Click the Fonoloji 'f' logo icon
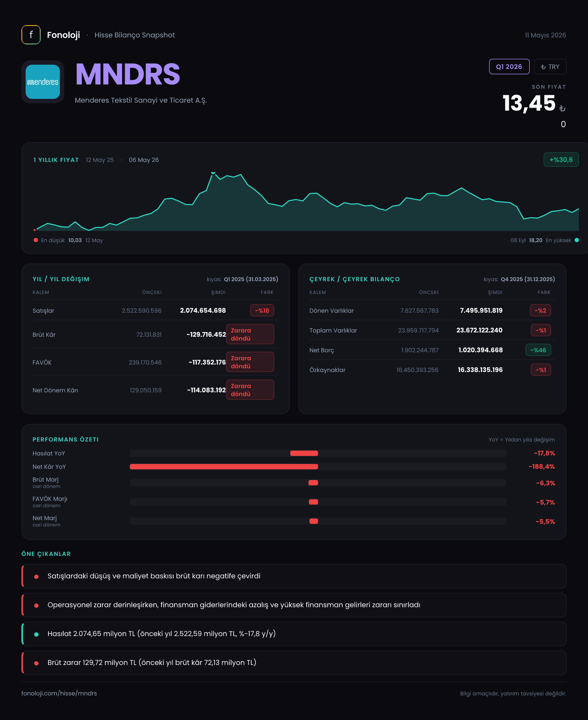This screenshot has height=720, width=588. [31, 35]
